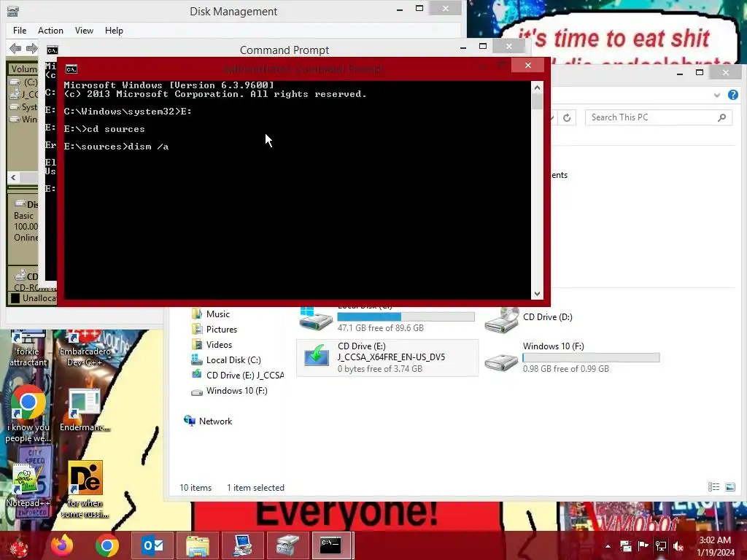Select the Windows 10 (F:) drive icon
The image size is (747, 560).
(501, 363)
